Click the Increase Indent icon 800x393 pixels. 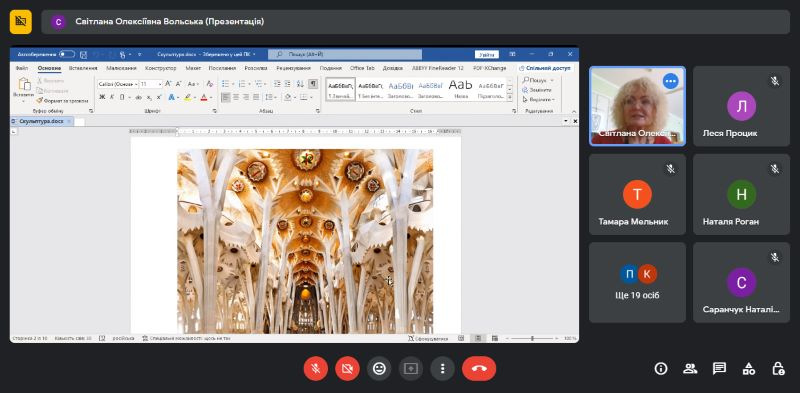coord(288,84)
